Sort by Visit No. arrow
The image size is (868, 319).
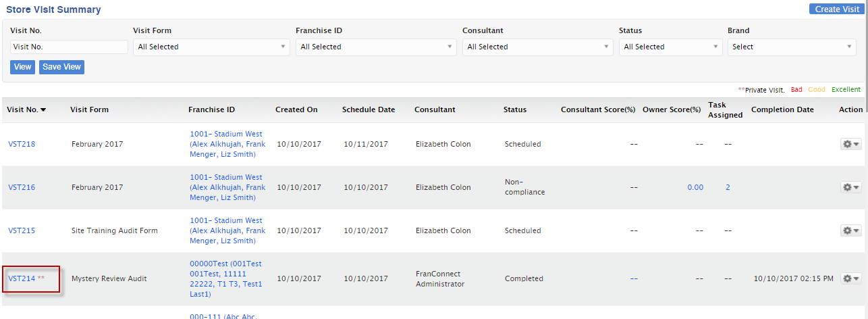click(x=43, y=109)
